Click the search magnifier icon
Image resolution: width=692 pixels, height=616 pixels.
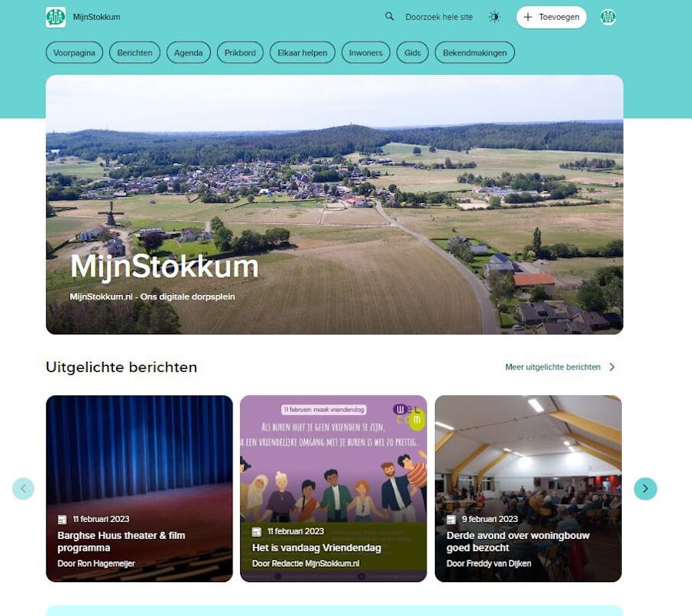[x=389, y=17]
